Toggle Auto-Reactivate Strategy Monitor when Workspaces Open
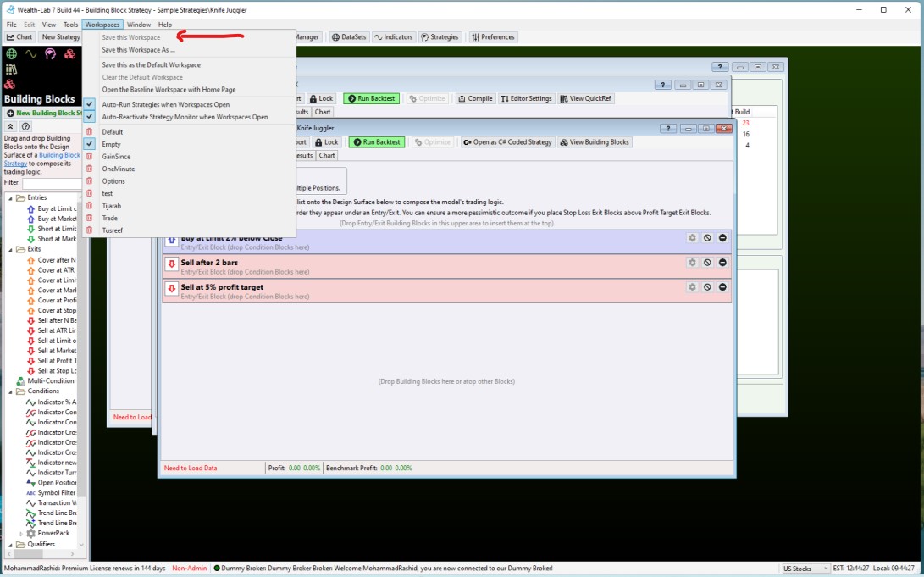 pos(185,117)
